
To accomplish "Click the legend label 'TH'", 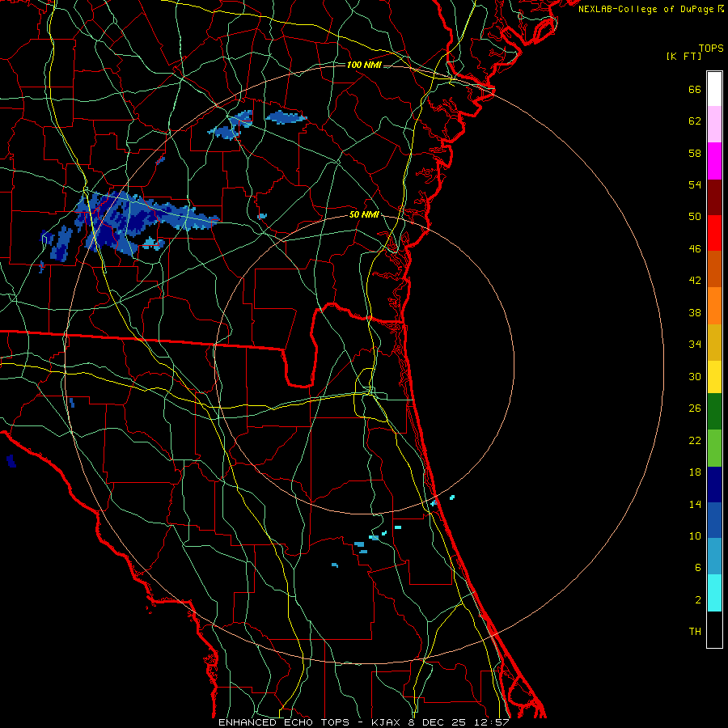I will 695,632.
